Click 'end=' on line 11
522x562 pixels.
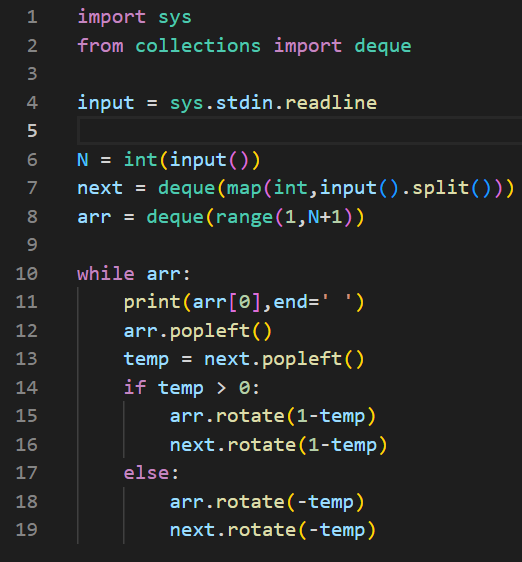[x=296, y=302]
